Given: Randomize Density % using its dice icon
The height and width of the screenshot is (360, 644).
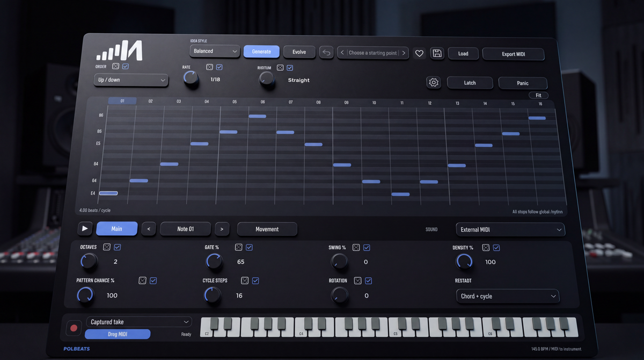Looking at the screenshot, I should [486, 248].
